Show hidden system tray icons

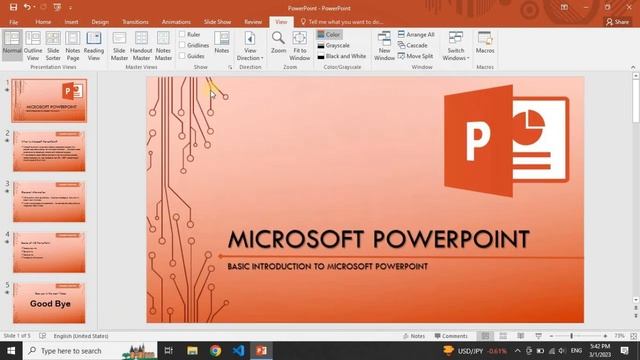[x=517, y=351]
